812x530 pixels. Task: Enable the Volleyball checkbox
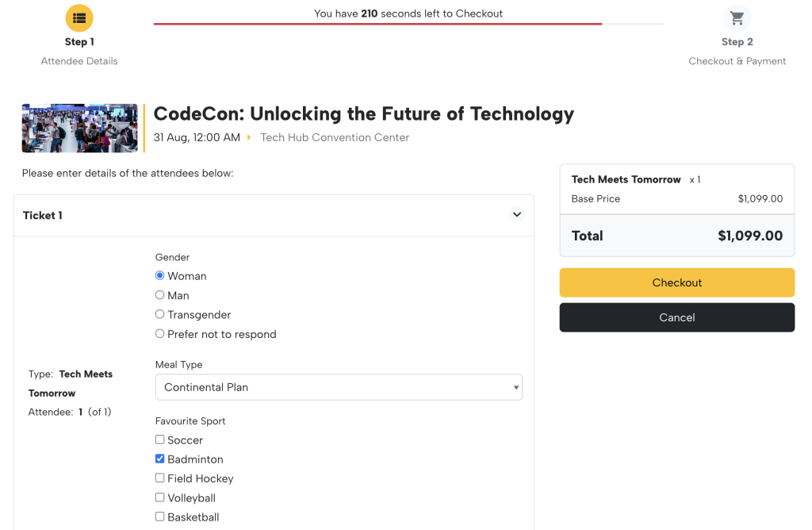159,497
